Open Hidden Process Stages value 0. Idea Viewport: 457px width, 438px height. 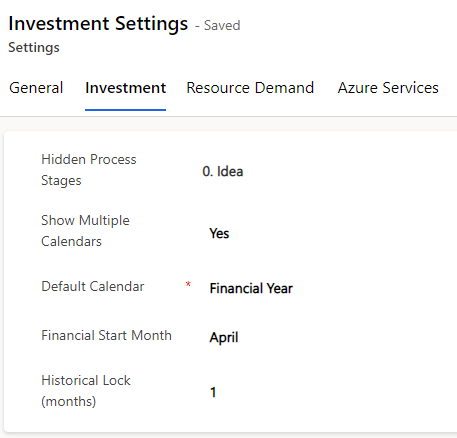223,171
